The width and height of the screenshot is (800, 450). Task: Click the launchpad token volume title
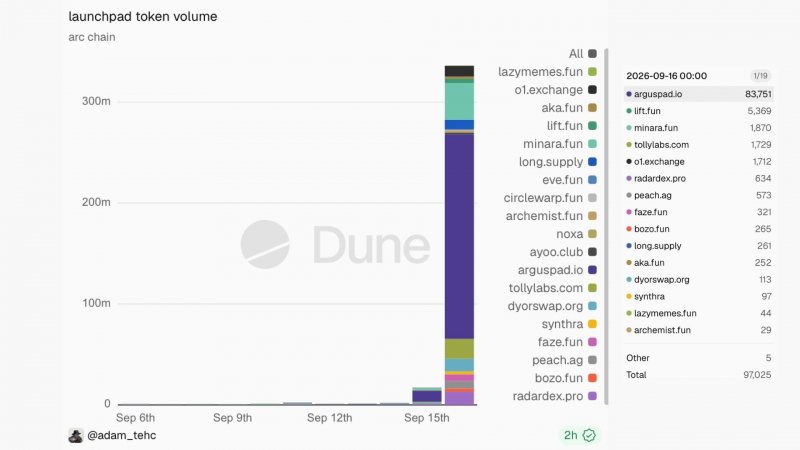coord(143,16)
